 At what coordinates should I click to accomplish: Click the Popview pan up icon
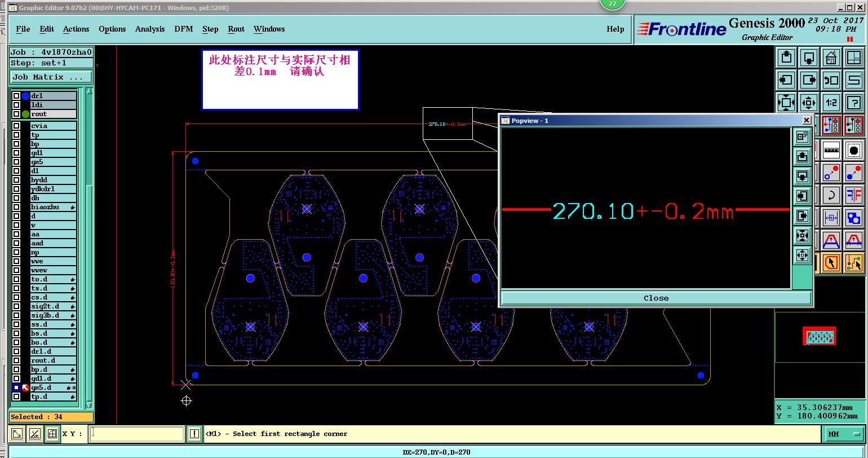[802, 156]
